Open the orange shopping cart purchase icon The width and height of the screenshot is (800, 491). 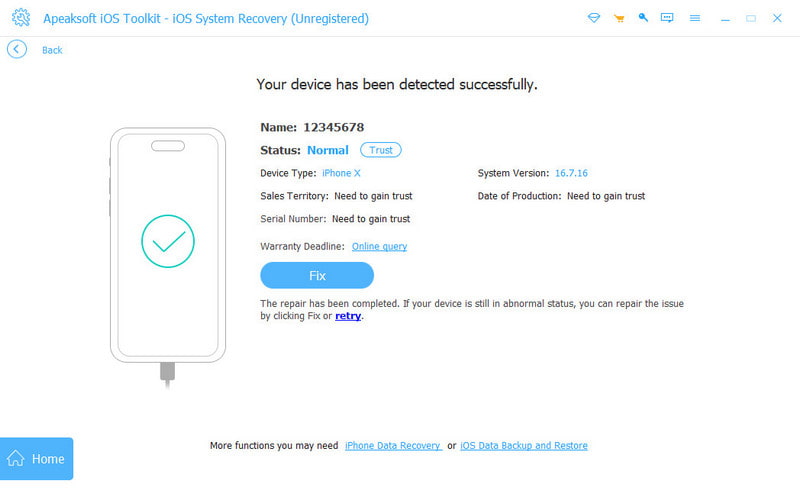tap(619, 18)
